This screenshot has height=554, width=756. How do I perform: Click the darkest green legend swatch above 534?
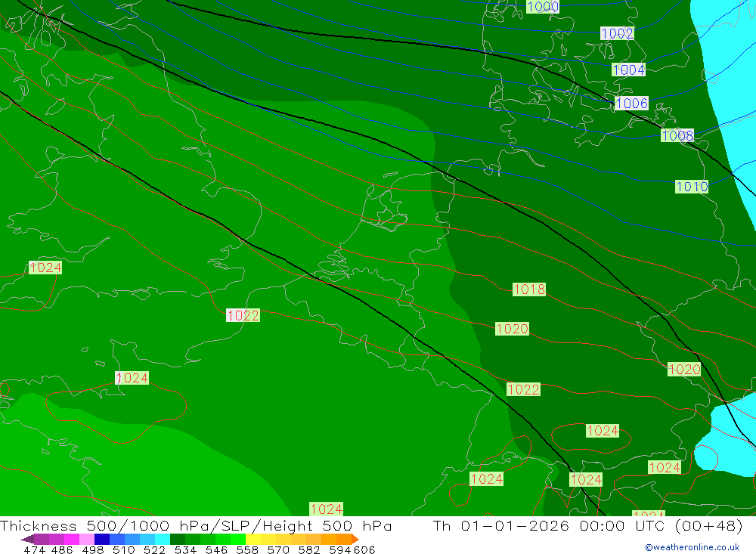click(178, 539)
